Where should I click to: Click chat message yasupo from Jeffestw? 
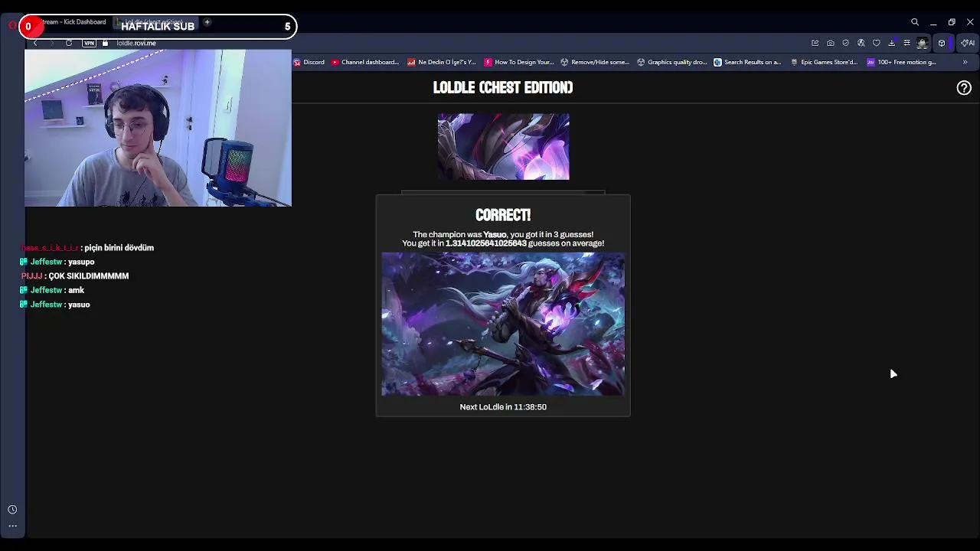pyautogui.click(x=81, y=262)
